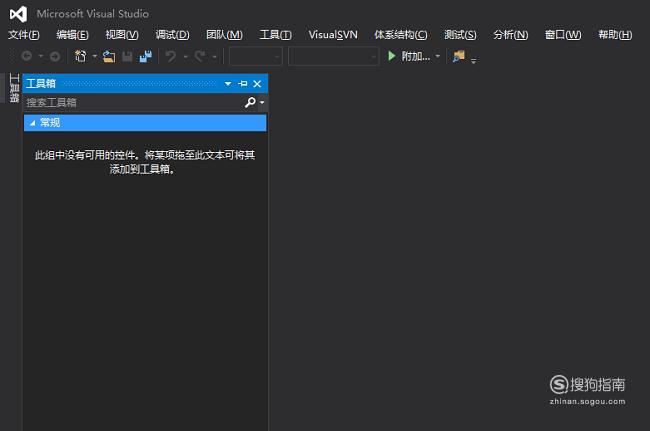Viewport: 650px width, 431px height.
Task: Open the toolbar overflow options arrow
Action: tap(473, 61)
